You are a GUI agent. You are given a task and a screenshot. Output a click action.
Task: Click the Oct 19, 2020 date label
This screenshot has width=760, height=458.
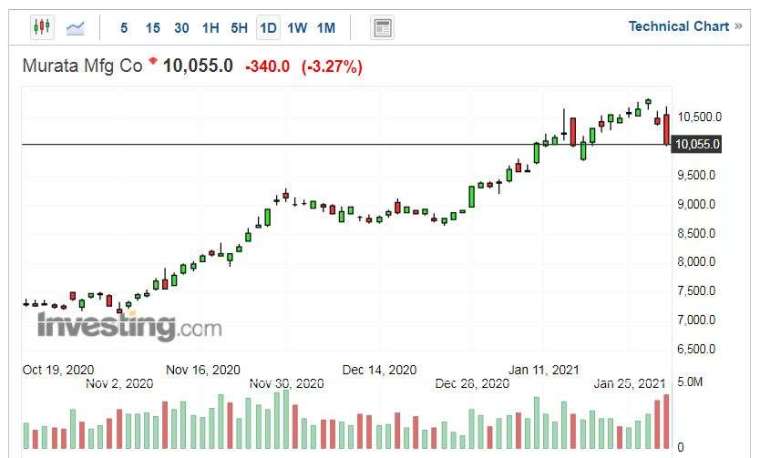(58, 370)
